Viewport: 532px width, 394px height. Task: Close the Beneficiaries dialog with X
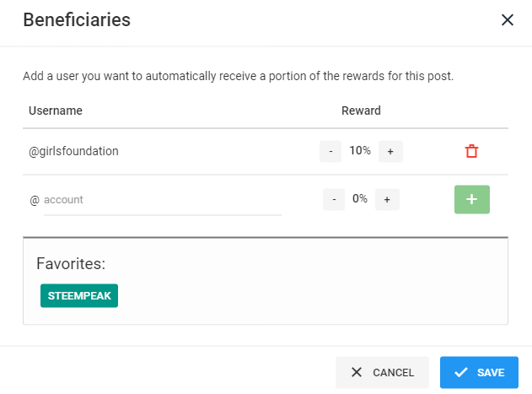(507, 20)
